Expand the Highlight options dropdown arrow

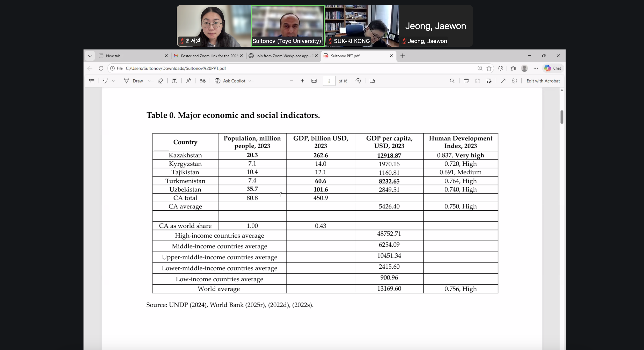[113, 81]
